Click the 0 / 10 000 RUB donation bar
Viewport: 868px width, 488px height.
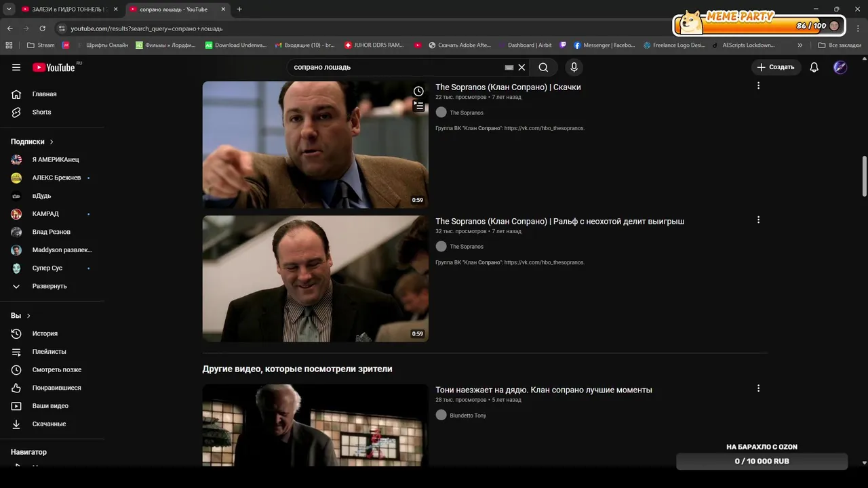pos(762,461)
